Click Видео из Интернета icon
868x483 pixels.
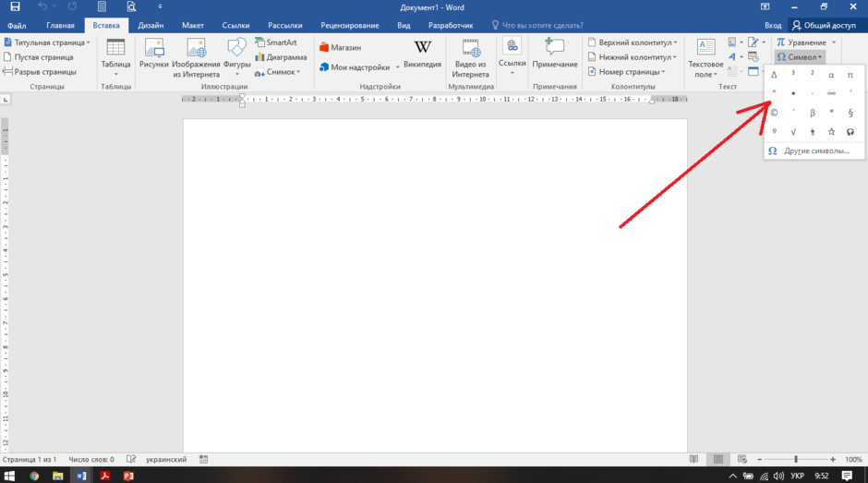470,57
